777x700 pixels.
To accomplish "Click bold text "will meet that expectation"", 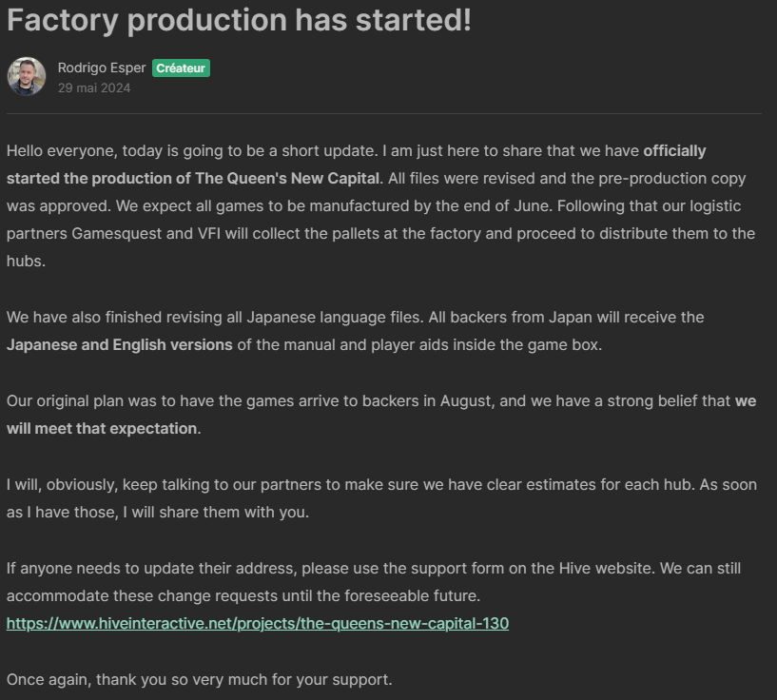I will coord(102,428).
